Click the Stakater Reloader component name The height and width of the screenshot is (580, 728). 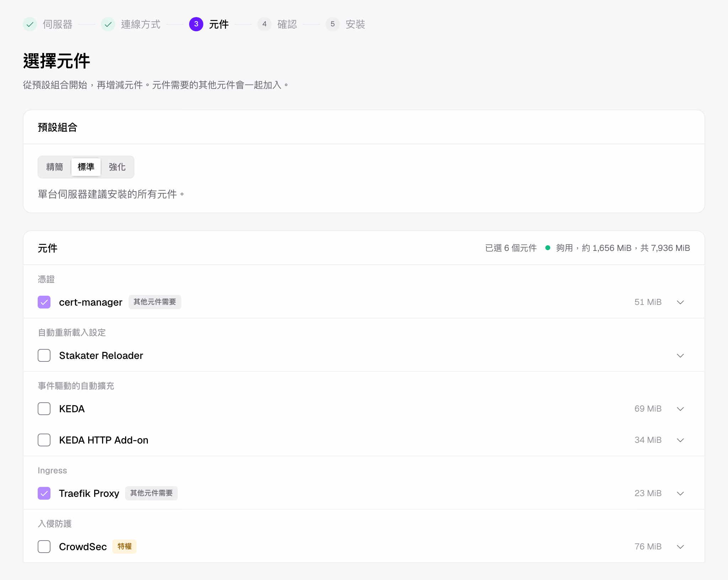click(101, 355)
